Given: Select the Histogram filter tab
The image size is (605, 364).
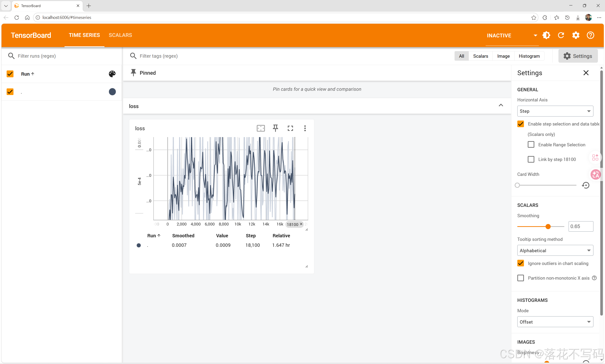Looking at the screenshot, I should (529, 56).
